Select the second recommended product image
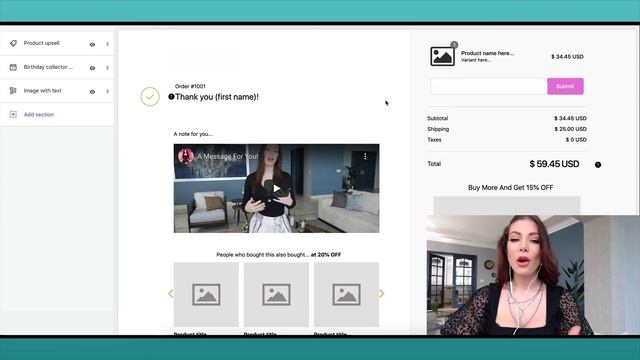 coord(276,294)
